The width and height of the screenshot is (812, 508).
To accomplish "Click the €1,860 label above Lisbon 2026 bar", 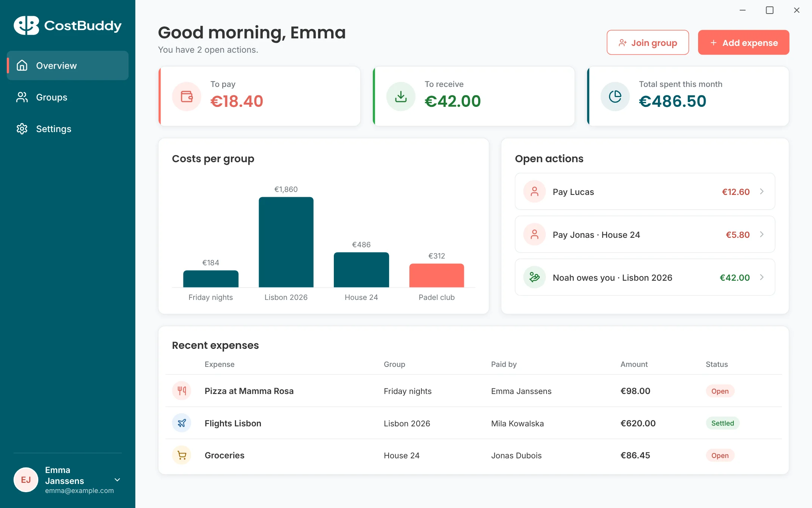I will (x=286, y=189).
